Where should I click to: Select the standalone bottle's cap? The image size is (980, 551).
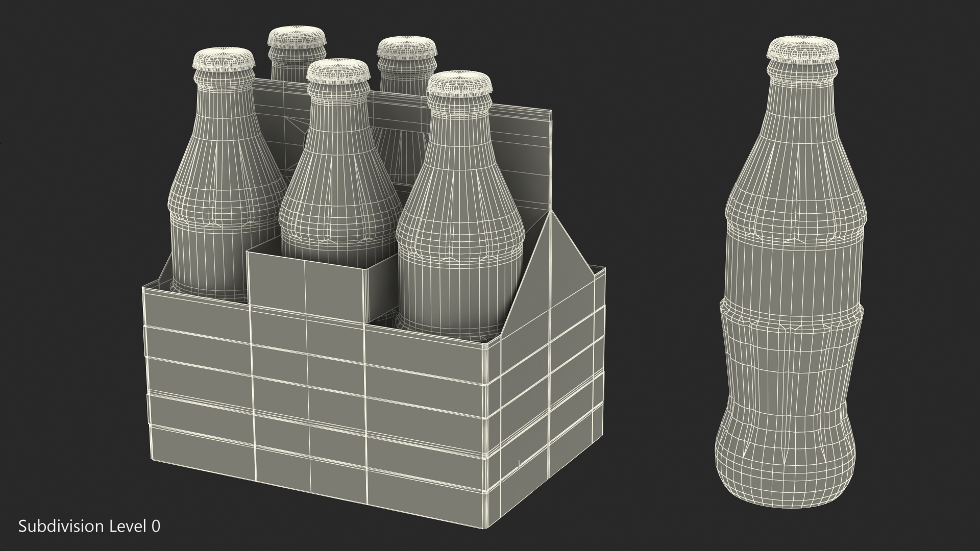(803, 51)
